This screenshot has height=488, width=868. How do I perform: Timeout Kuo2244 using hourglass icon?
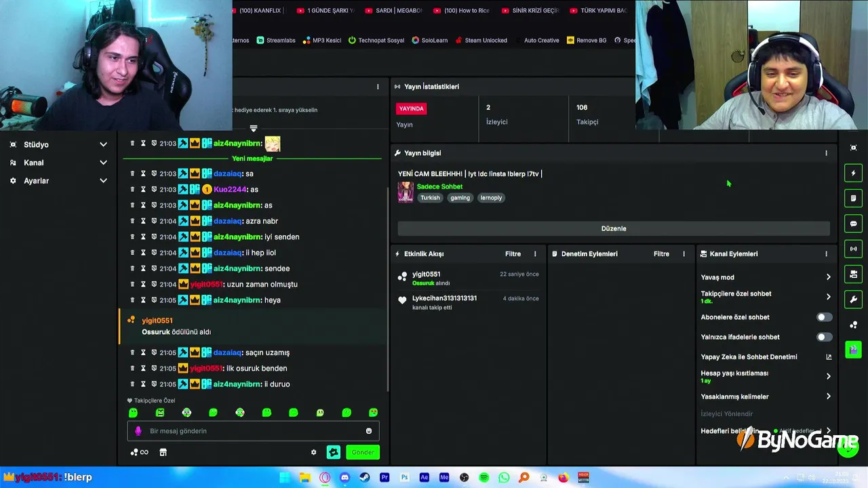click(x=143, y=189)
